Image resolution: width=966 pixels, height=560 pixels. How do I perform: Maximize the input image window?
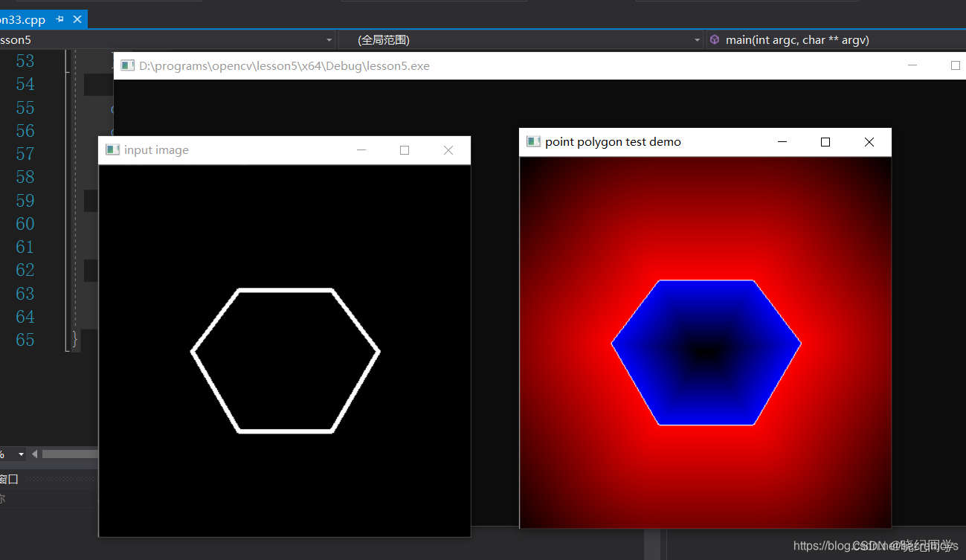[405, 150]
